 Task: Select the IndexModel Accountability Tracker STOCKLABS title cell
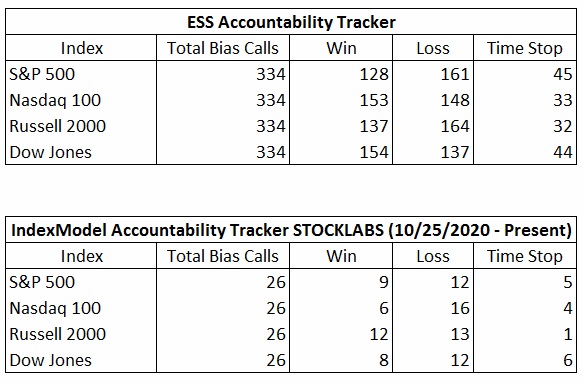coord(291,230)
